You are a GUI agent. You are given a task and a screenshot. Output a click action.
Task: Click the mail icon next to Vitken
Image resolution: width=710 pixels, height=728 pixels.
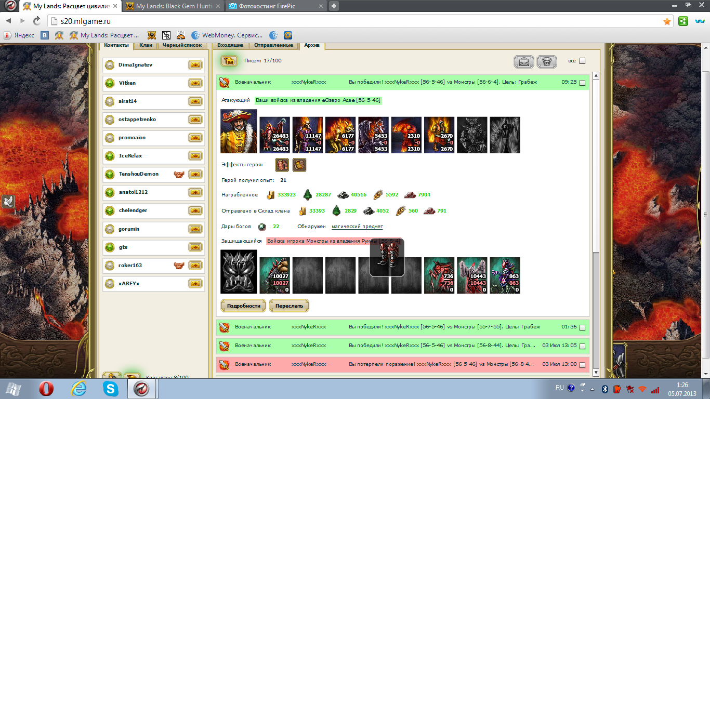195,83
